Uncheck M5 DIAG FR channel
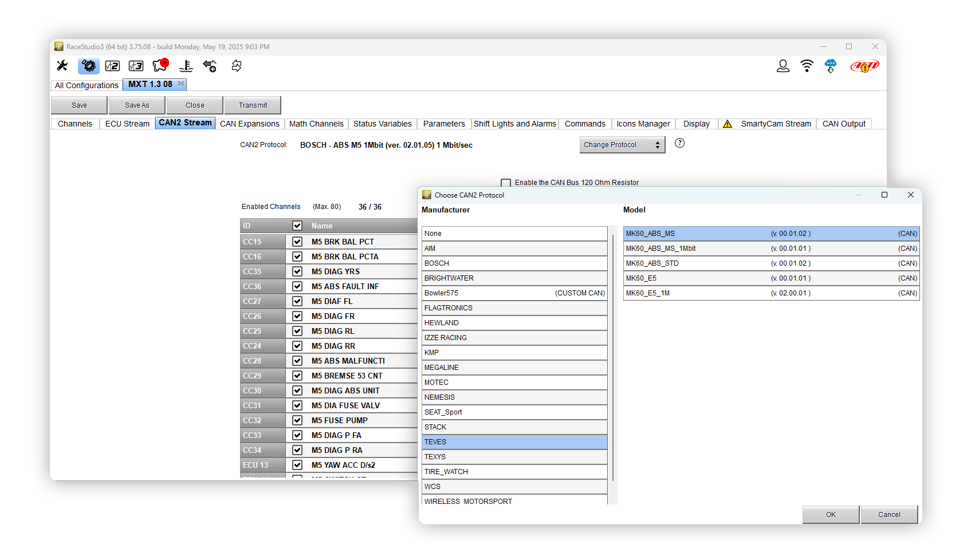 (x=297, y=316)
